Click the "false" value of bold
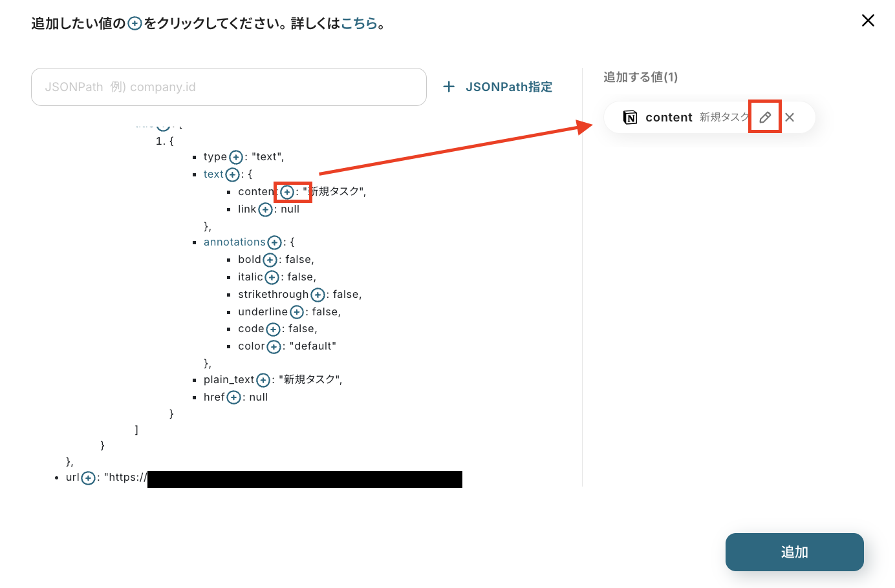This screenshot has width=895, height=588. click(x=298, y=260)
